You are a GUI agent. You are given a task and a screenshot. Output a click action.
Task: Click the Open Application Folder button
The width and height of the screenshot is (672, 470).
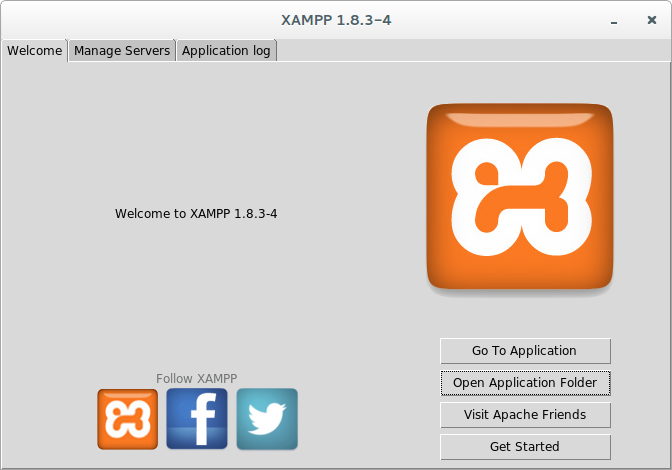(x=525, y=382)
